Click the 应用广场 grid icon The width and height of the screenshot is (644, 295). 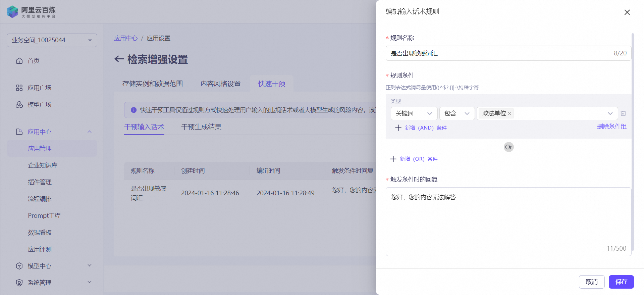(x=19, y=88)
